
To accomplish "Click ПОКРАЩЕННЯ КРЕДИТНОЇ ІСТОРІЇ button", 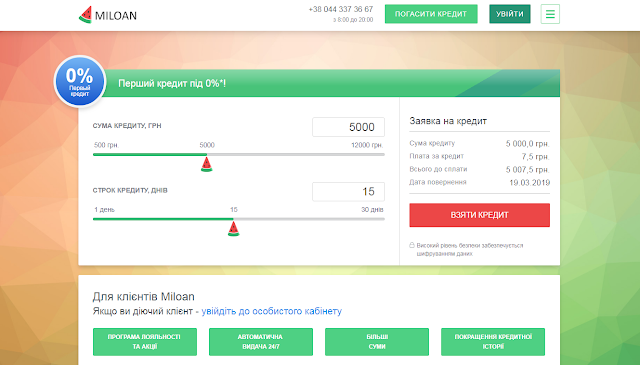I will pos(493,342).
